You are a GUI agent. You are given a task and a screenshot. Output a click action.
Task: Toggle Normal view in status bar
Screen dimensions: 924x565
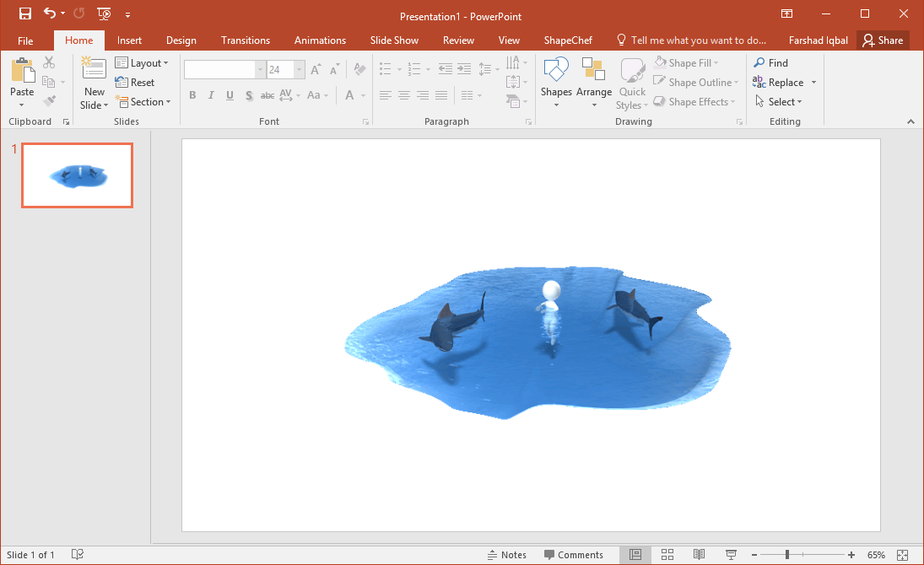click(635, 554)
